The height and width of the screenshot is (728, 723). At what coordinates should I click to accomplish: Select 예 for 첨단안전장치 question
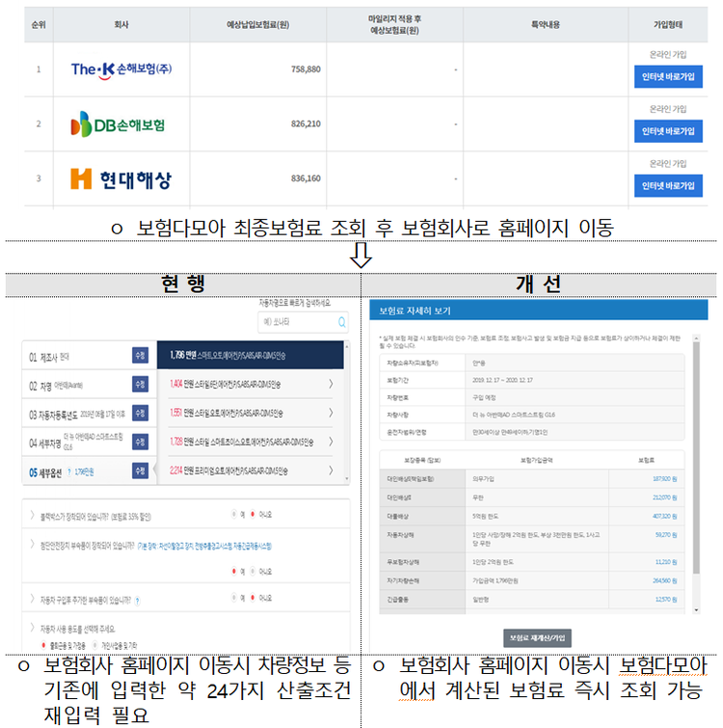(x=234, y=572)
